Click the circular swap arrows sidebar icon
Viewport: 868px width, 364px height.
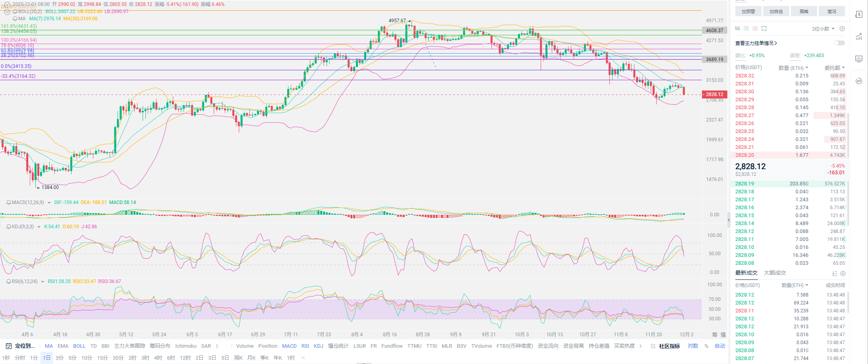[858, 81]
